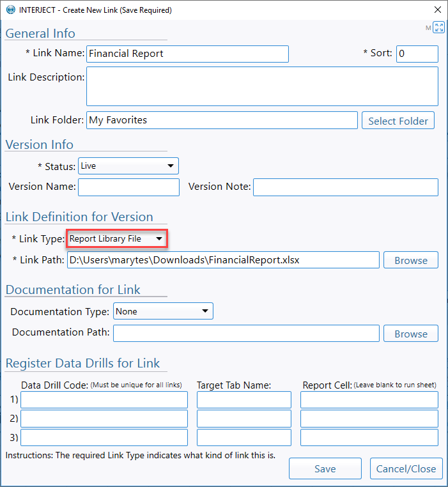Click the fullscreen expand icon at top right
448x487 pixels.
[x=438, y=27]
